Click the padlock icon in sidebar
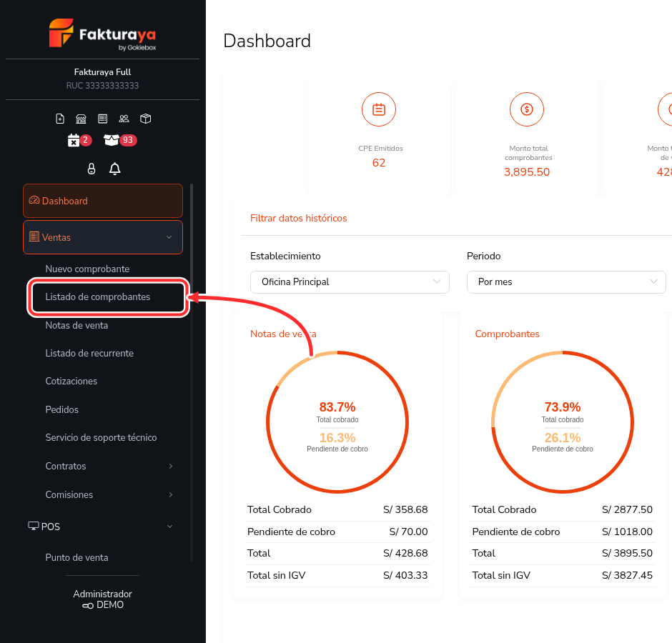 92,169
